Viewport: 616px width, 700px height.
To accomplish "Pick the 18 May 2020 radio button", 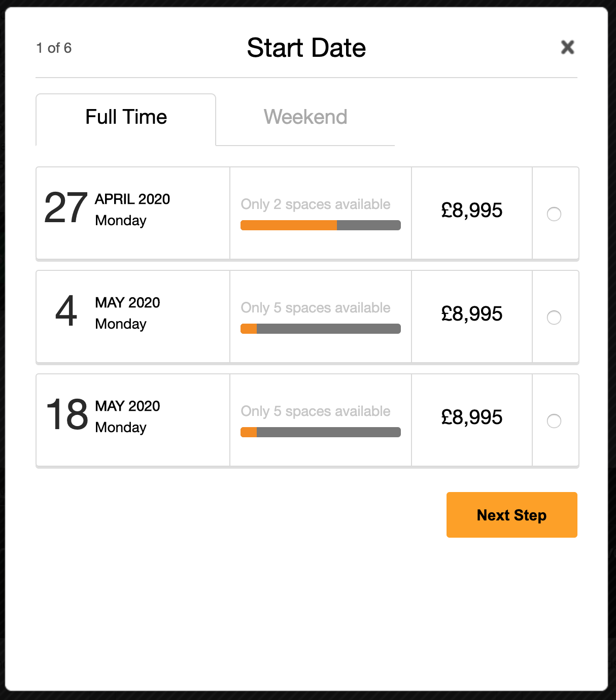I will (554, 421).
